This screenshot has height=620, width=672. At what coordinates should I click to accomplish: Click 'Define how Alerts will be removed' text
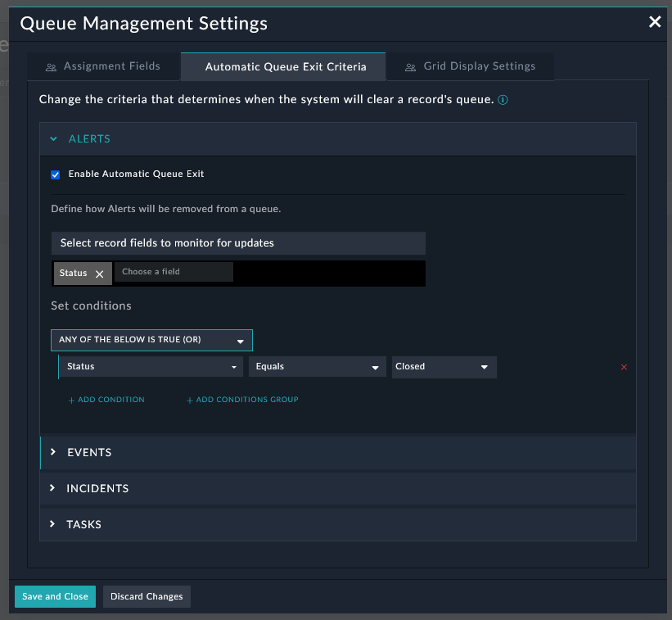(x=166, y=209)
